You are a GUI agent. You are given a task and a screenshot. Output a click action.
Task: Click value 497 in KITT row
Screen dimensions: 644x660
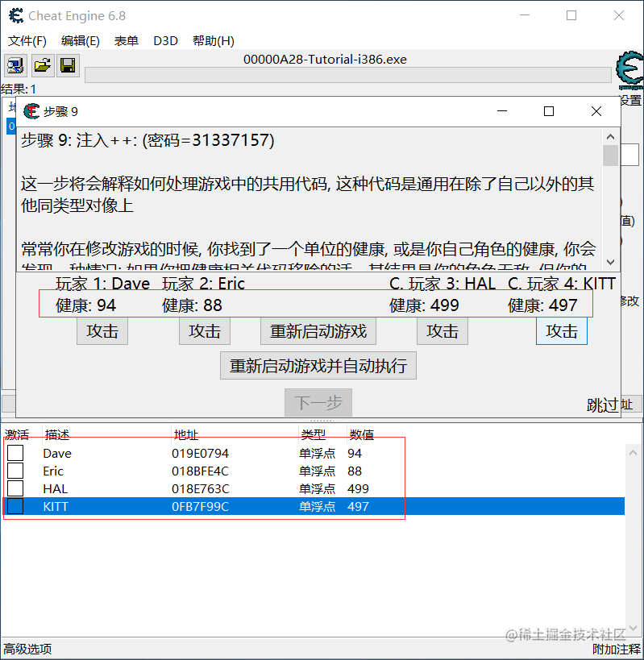[358, 506]
